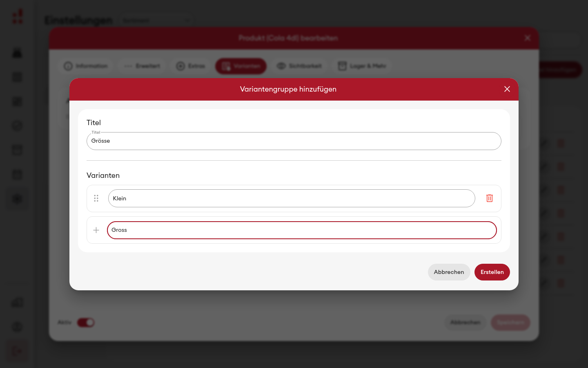Cancel the variant group with Abbrechen
Screen dimensions: 588x368
click(x=449, y=272)
